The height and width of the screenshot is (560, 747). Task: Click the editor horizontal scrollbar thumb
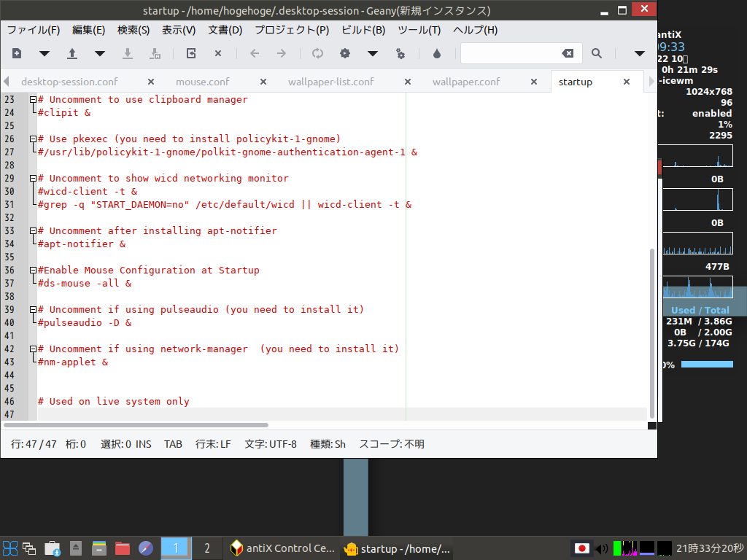[x=136, y=425]
